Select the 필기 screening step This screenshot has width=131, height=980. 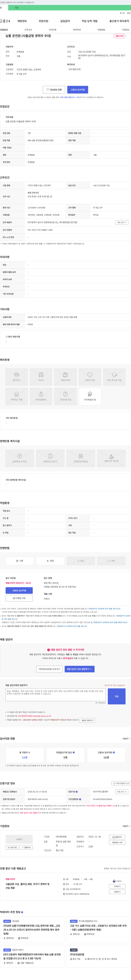point(81,561)
